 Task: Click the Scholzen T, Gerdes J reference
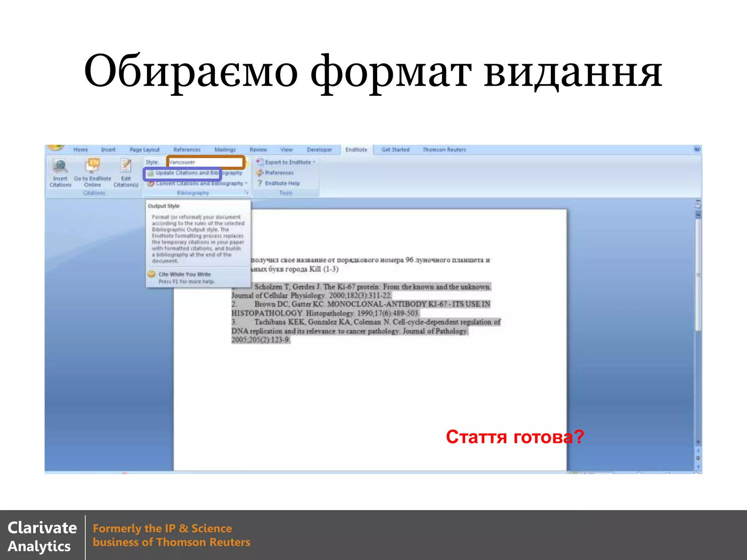click(361, 291)
